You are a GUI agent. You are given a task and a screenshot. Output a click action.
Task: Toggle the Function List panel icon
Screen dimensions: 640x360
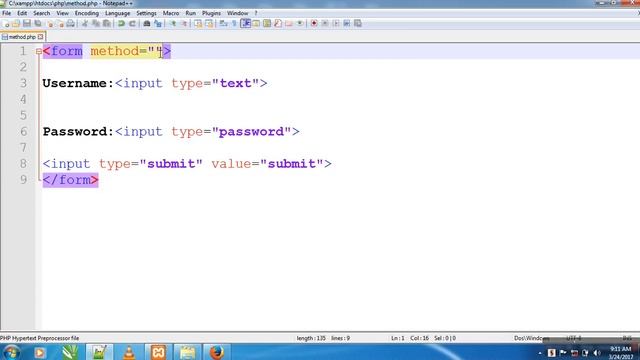(x=278, y=24)
